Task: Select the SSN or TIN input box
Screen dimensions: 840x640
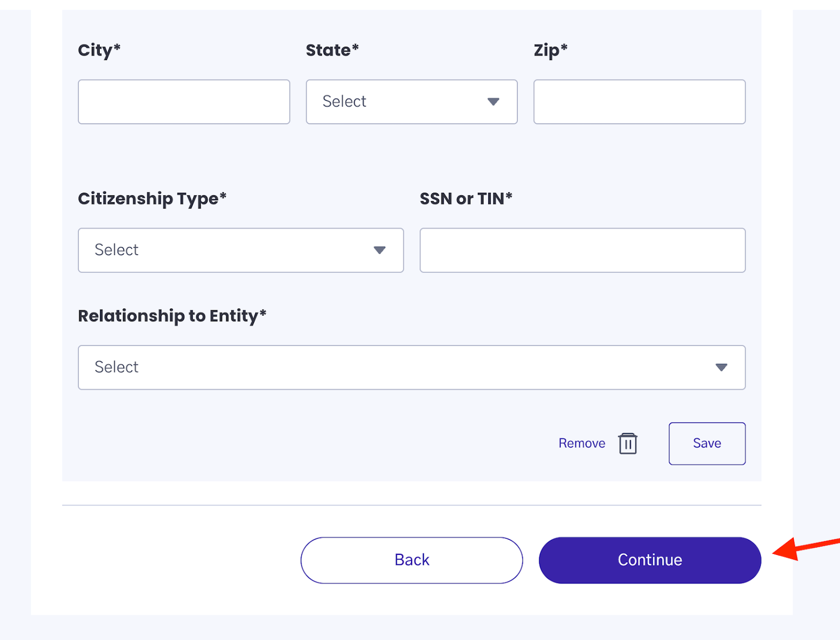Action: pos(583,250)
